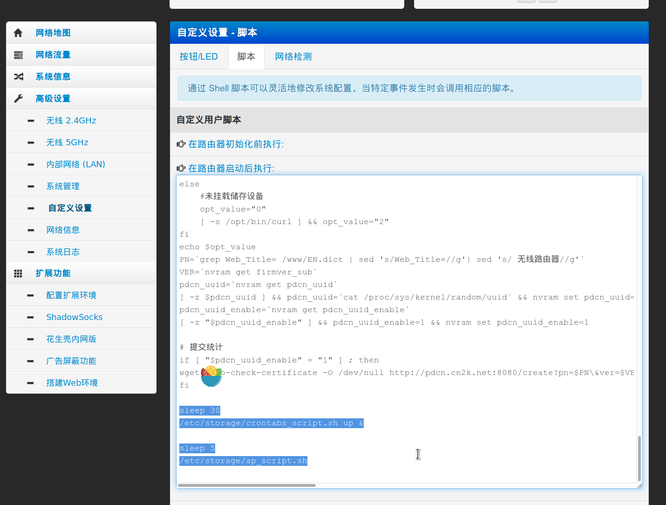Click the traffic icon beside 网络流量
Viewport: 666px width, 505px height.
click(18, 55)
